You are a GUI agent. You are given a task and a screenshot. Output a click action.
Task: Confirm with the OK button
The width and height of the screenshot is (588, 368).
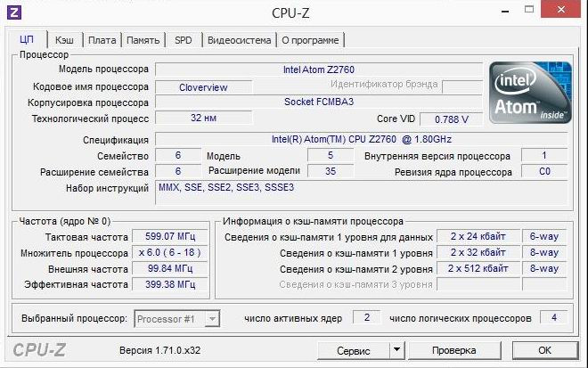click(544, 351)
